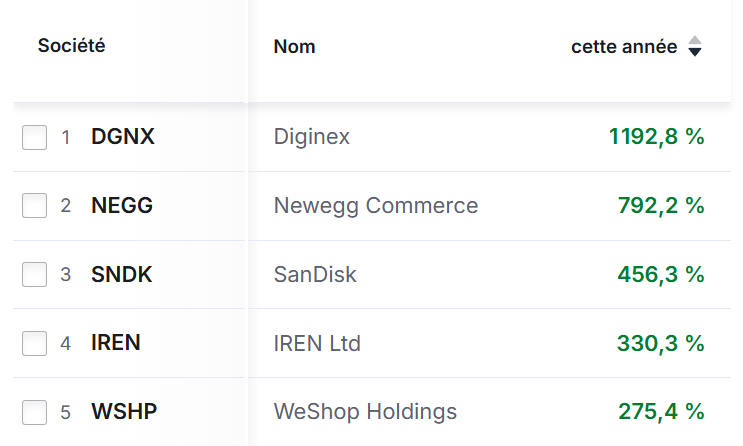
Task: Select the Newegg Commerce name
Action: pos(376,206)
